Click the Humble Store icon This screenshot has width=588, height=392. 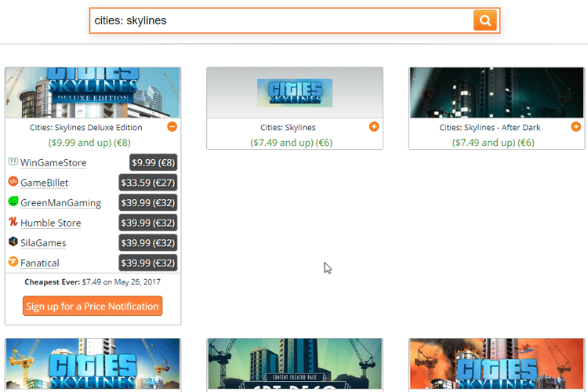point(13,222)
